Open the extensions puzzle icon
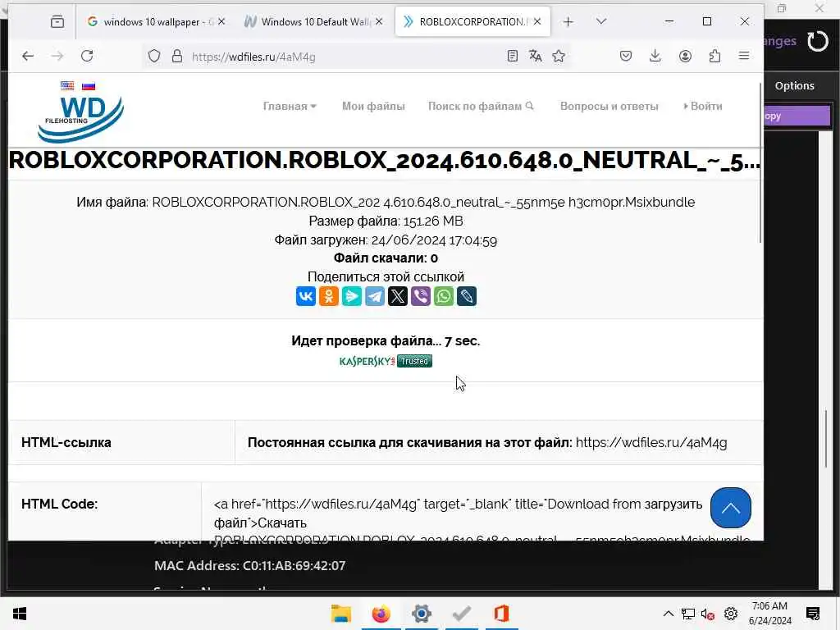The image size is (840, 630). point(714,56)
